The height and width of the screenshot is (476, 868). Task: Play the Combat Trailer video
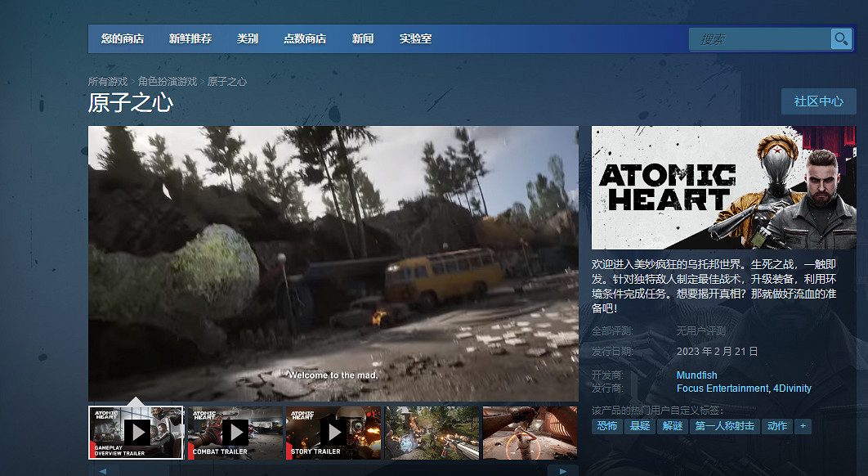tap(235, 433)
